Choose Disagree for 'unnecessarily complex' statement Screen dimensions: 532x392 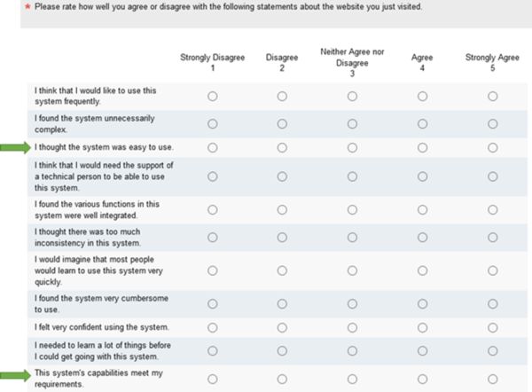282,122
